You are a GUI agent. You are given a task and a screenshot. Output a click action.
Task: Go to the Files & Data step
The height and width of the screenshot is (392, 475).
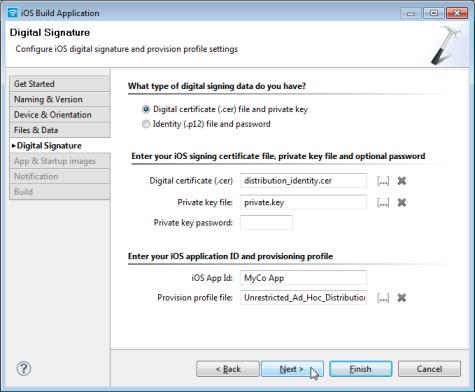point(60,130)
